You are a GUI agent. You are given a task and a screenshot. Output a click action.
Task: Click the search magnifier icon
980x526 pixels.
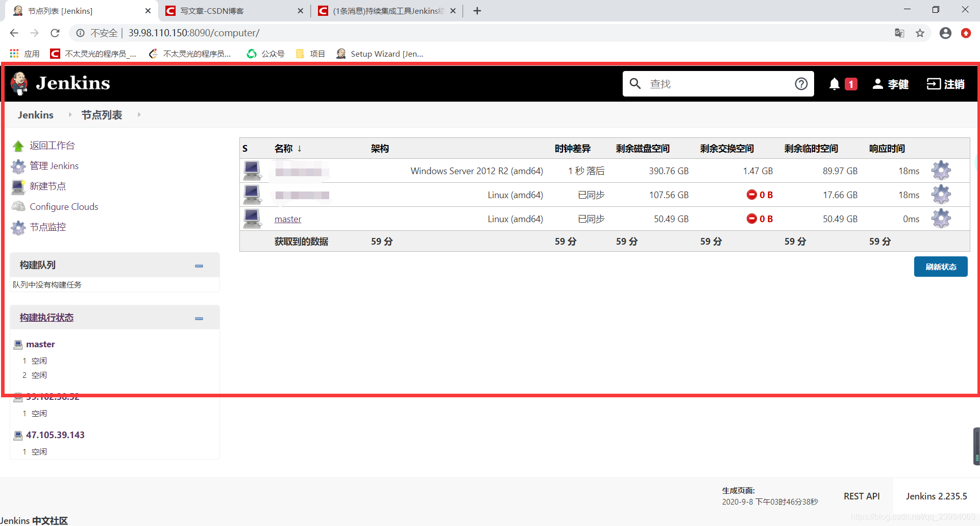pyautogui.click(x=635, y=83)
